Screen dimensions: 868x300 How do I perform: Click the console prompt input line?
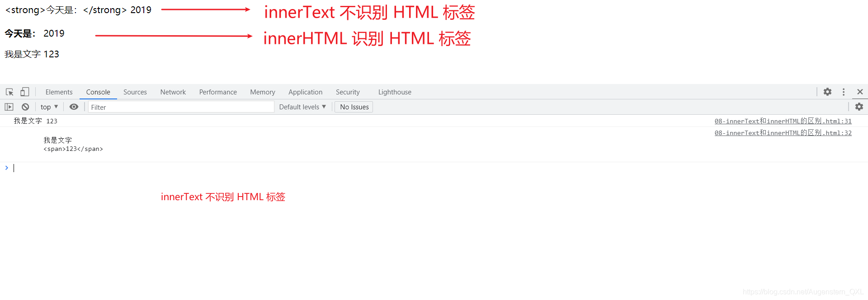point(434,168)
